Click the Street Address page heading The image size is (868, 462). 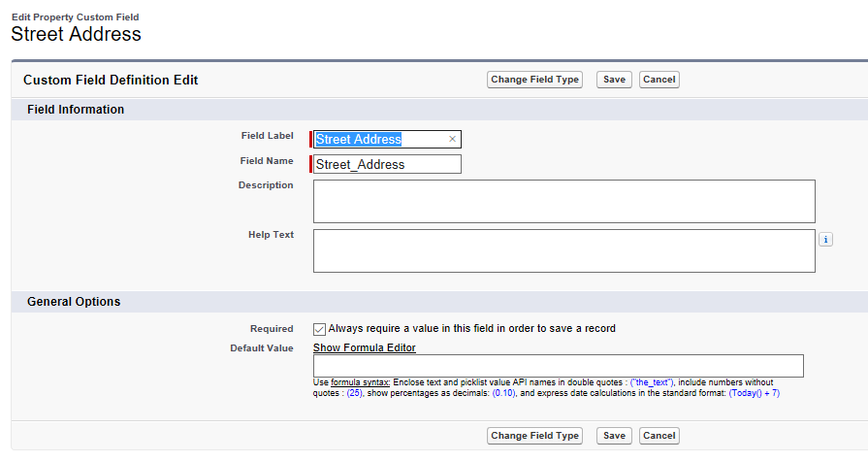76,34
